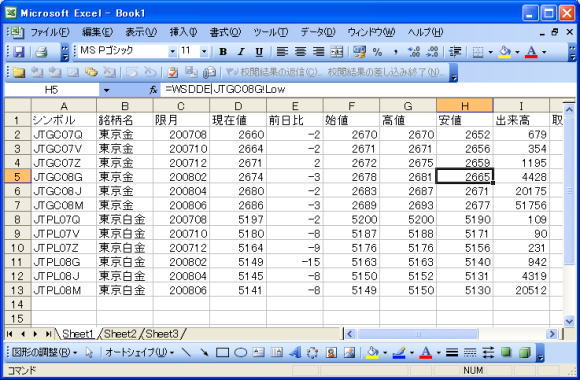Open the オートシェイプ (AutoShapes) menu

click(140, 353)
